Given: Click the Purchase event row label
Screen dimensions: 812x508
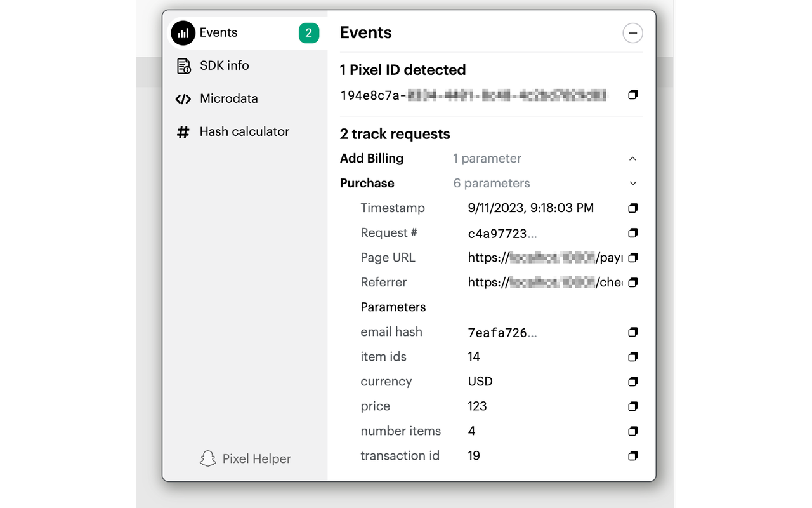Looking at the screenshot, I should pyautogui.click(x=367, y=183).
